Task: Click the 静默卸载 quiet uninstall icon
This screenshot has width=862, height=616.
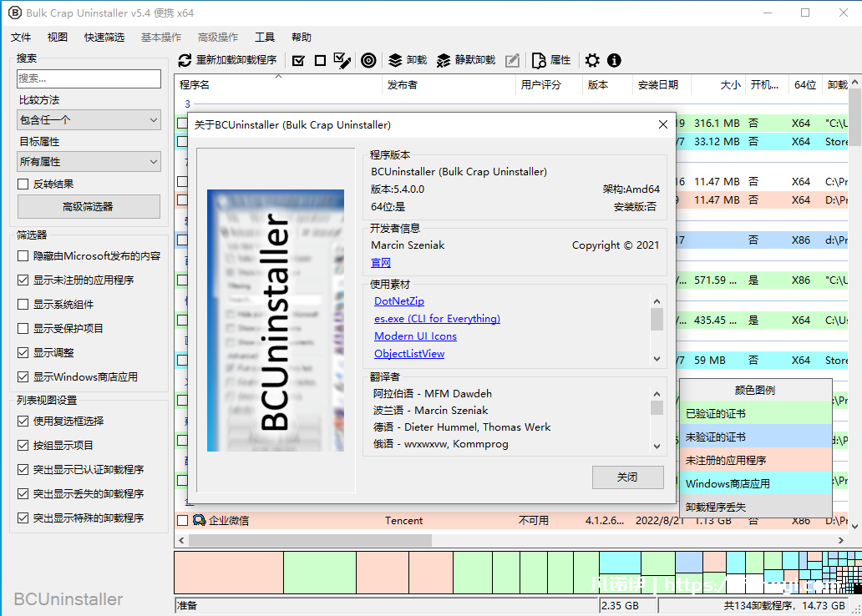Action: point(443,60)
